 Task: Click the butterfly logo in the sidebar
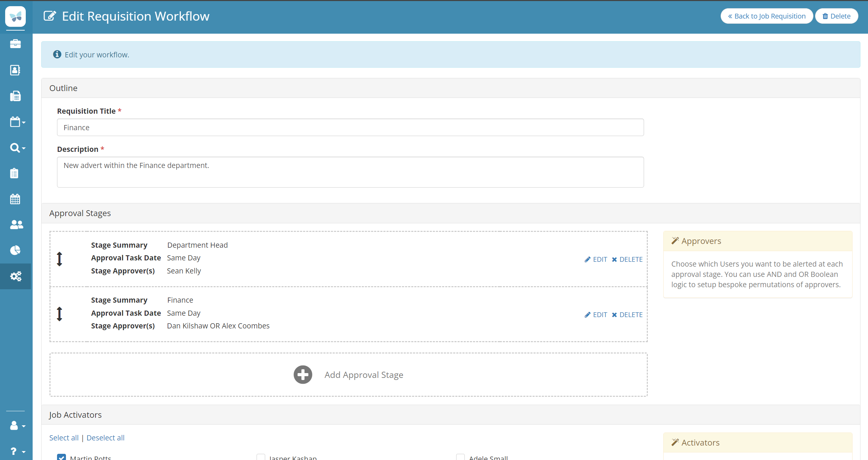coord(15,16)
